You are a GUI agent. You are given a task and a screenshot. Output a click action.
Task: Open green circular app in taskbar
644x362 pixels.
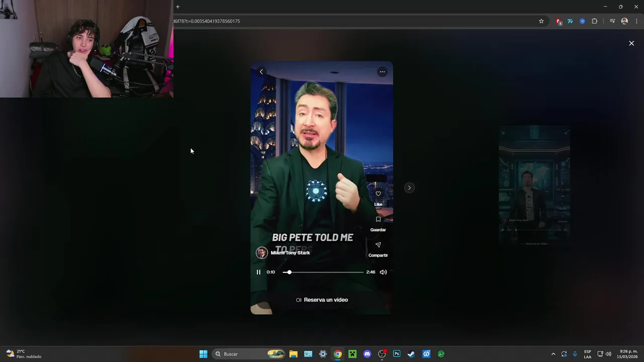pos(441,354)
